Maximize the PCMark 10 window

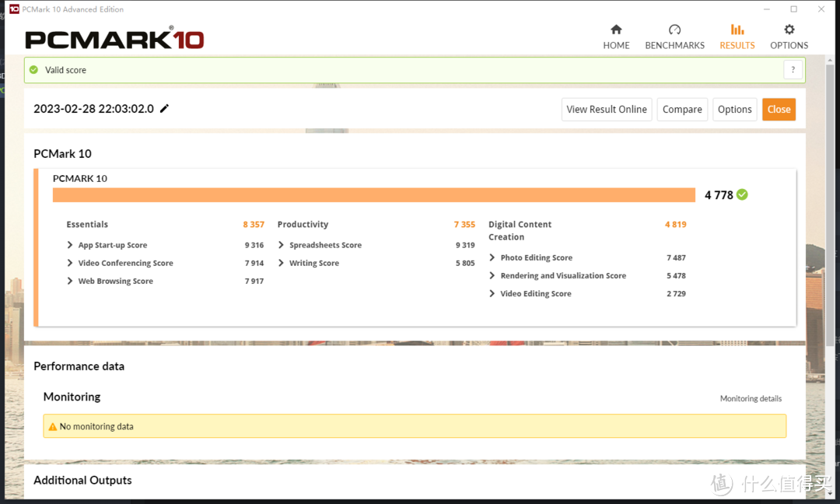point(794,9)
